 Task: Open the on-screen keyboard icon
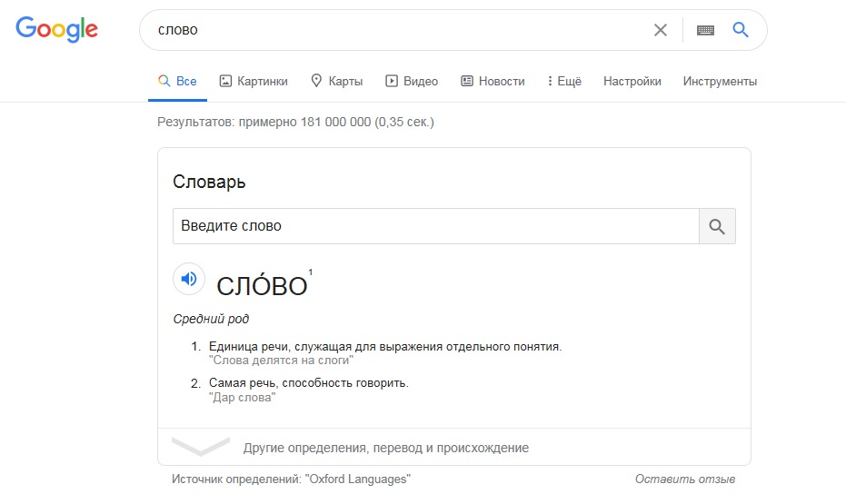point(705,30)
